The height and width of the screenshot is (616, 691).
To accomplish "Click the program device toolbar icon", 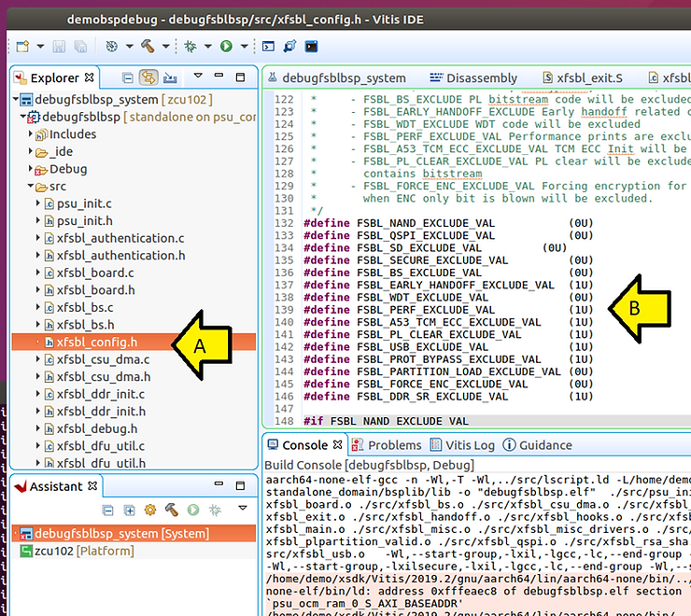I will click(289, 47).
